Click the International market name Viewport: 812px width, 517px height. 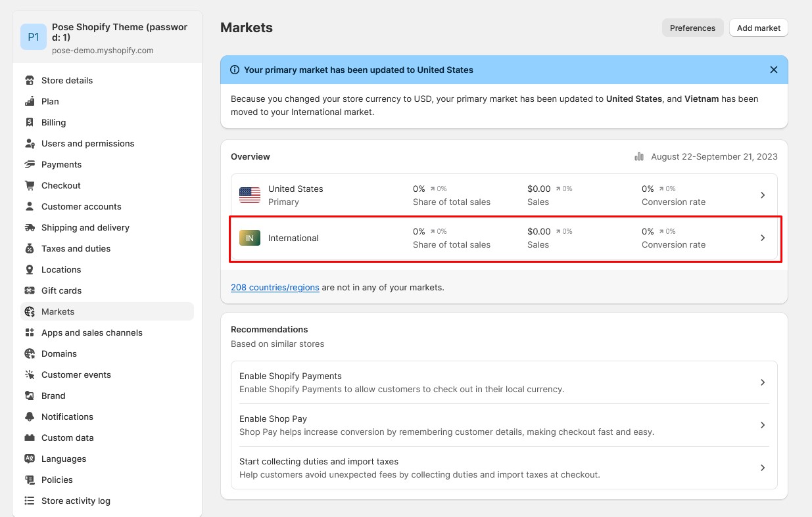(x=293, y=238)
